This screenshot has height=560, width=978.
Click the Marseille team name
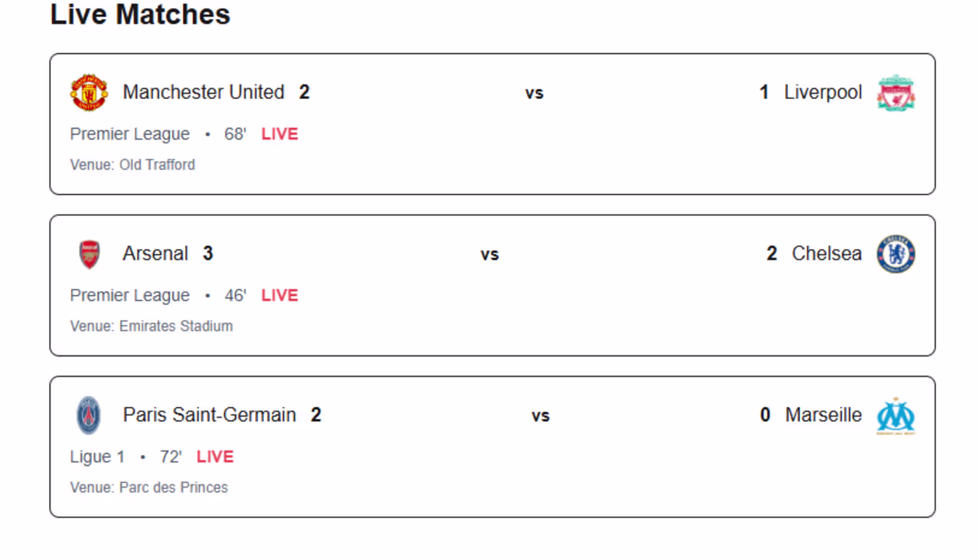[823, 415]
